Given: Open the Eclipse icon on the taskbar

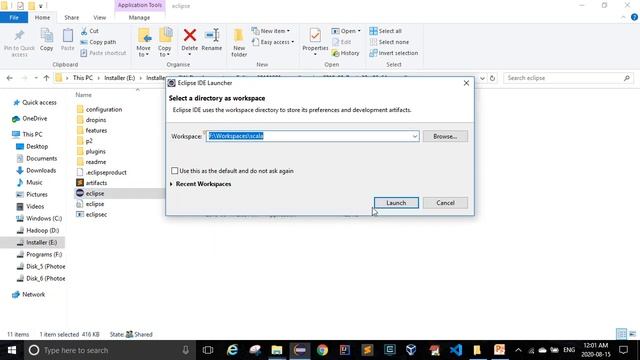Looking at the screenshot, I should point(300,350).
